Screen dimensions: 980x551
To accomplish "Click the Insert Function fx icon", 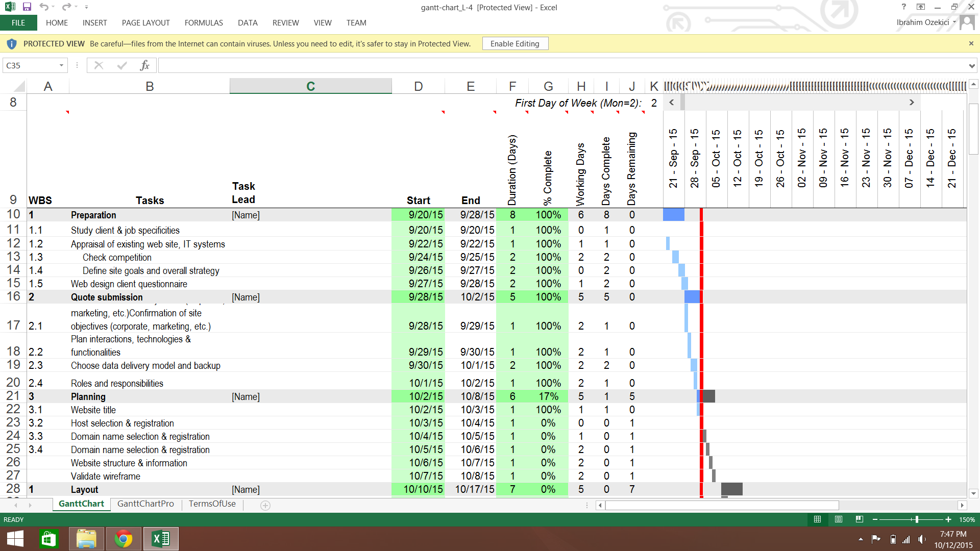I will [x=144, y=65].
